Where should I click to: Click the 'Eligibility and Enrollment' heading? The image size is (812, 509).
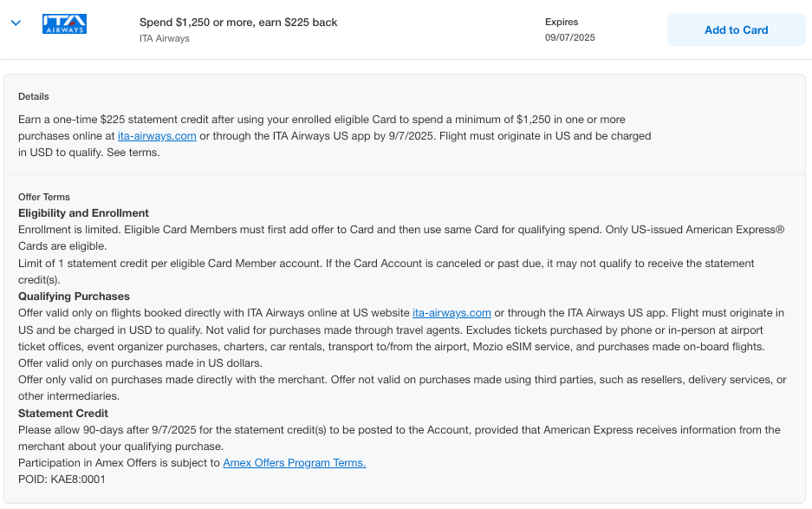83,213
